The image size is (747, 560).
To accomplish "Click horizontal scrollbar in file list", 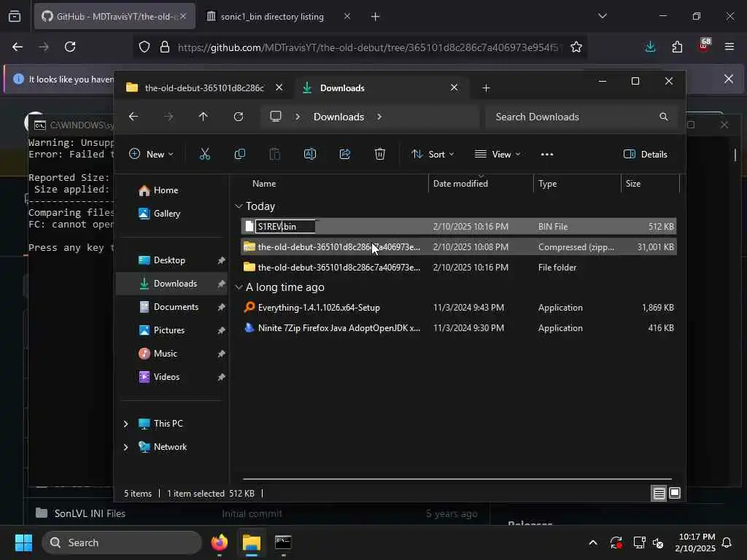I will [457, 479].
